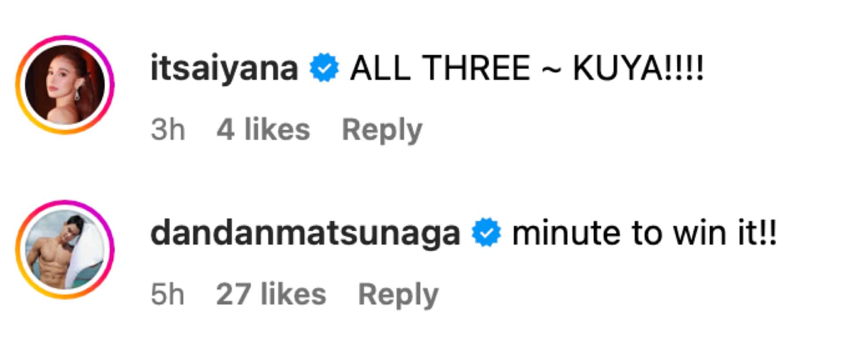Open itsaiyana's profile picture
Screen dimensions: 868x352
coord(65,84)
